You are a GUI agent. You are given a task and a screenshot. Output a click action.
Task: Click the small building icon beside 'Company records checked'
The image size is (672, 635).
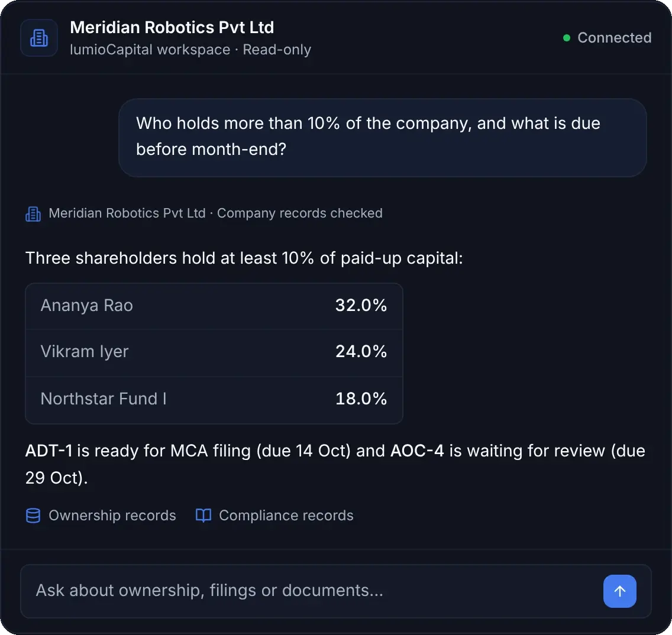33,213
